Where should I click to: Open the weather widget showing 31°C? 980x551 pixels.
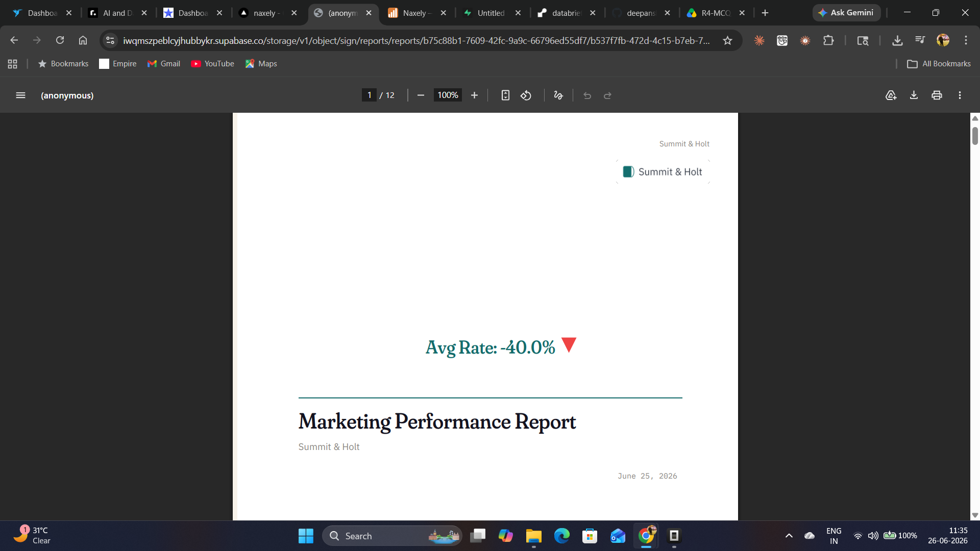click(x=33, y=536)
